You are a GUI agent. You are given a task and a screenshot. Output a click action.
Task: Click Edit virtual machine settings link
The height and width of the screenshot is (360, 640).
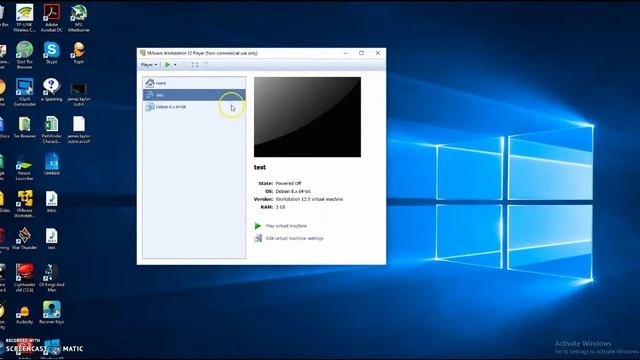(294, 238)
